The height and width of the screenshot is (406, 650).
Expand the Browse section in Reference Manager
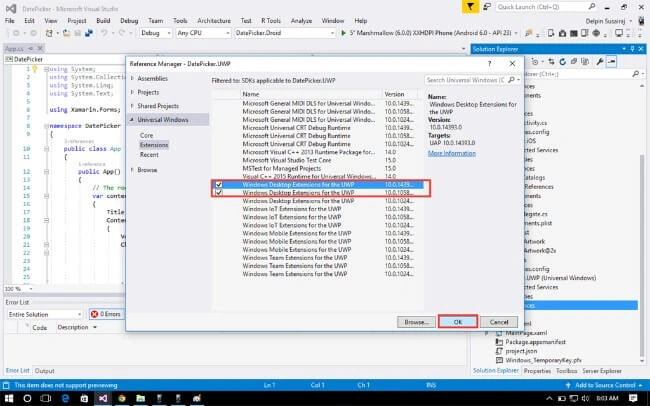[x=132, y=170]
